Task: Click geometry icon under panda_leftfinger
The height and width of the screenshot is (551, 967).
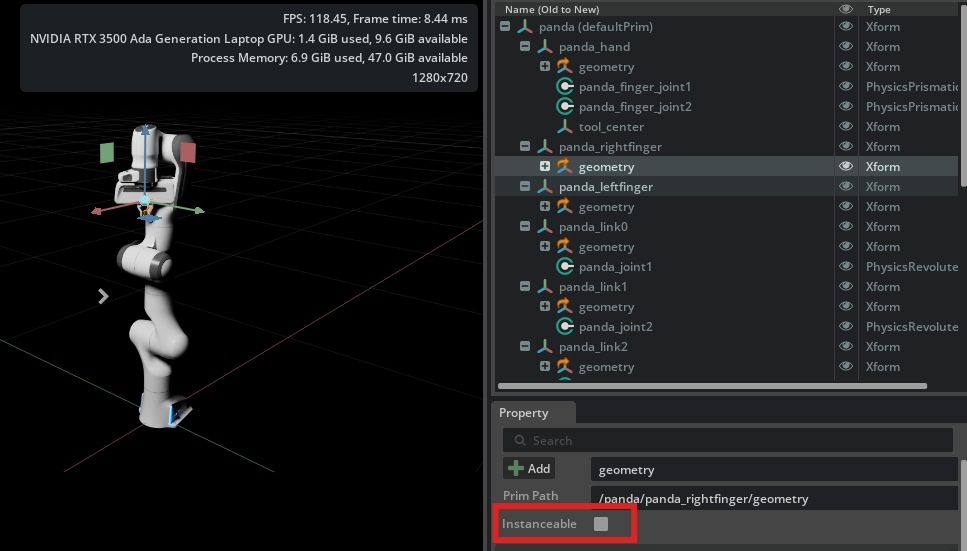Action: (564, 207)
